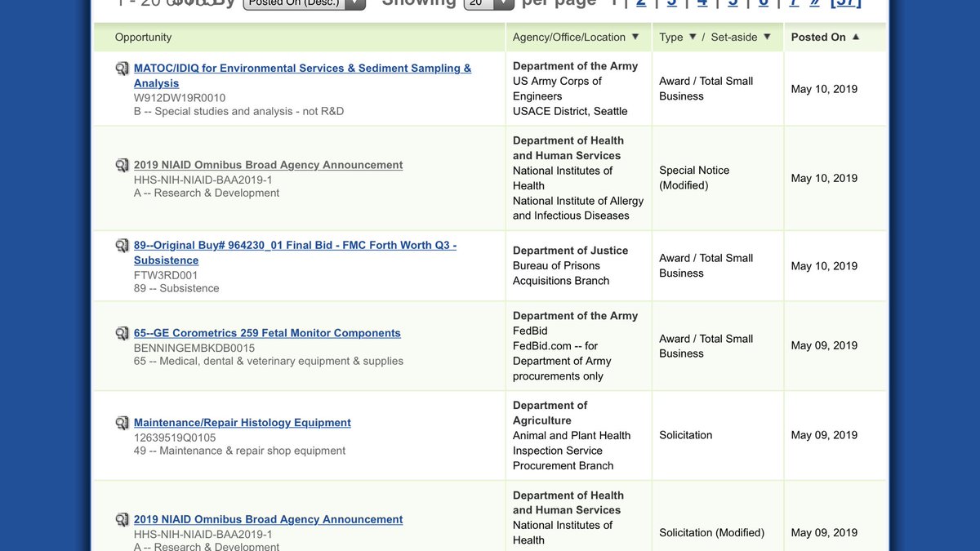The image size is (980, 551).
Task: Click 'Award / Total Small Business' in MATOC row
Action: 706,88
